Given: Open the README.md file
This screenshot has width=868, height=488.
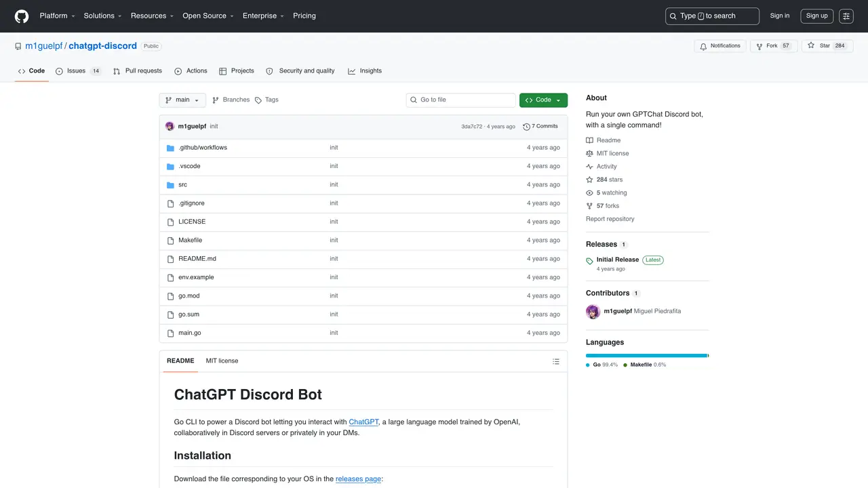Looking at the screenshot, I should (197, 259).
